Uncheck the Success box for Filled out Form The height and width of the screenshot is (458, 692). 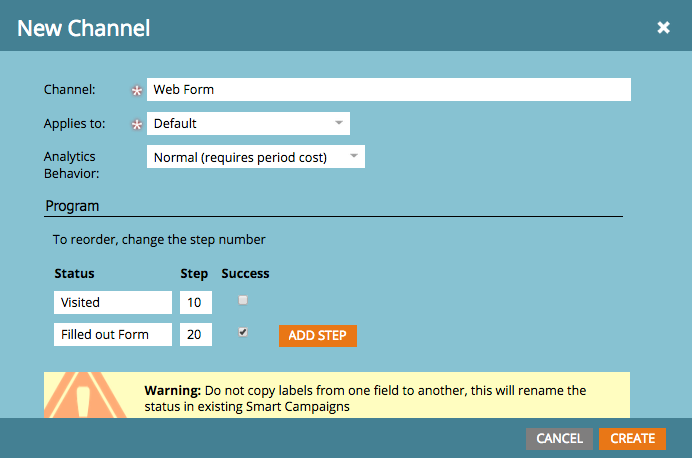click(x=243, y=332)
